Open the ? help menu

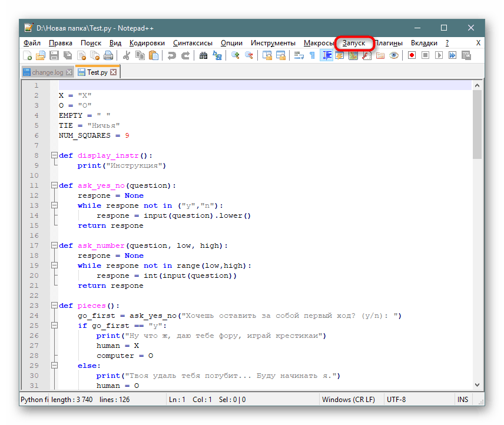(447, 43)
